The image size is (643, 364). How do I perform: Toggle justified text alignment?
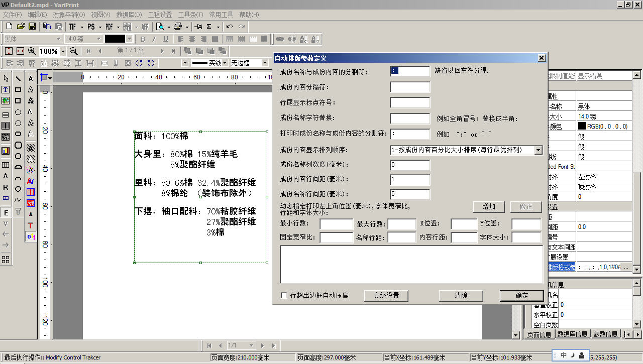click(215, 39)
